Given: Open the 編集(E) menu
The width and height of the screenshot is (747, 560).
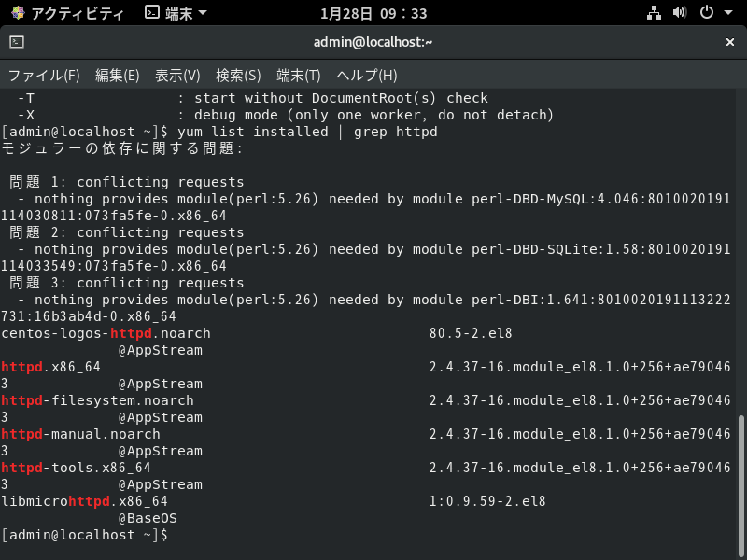Looking at the screenshot, I should [118, 76].
